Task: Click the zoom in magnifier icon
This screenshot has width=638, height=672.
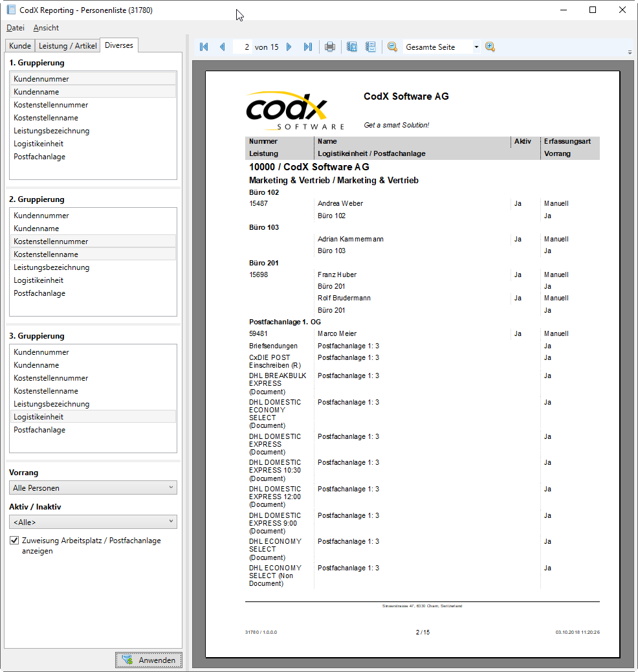Action: click(490, 47)
